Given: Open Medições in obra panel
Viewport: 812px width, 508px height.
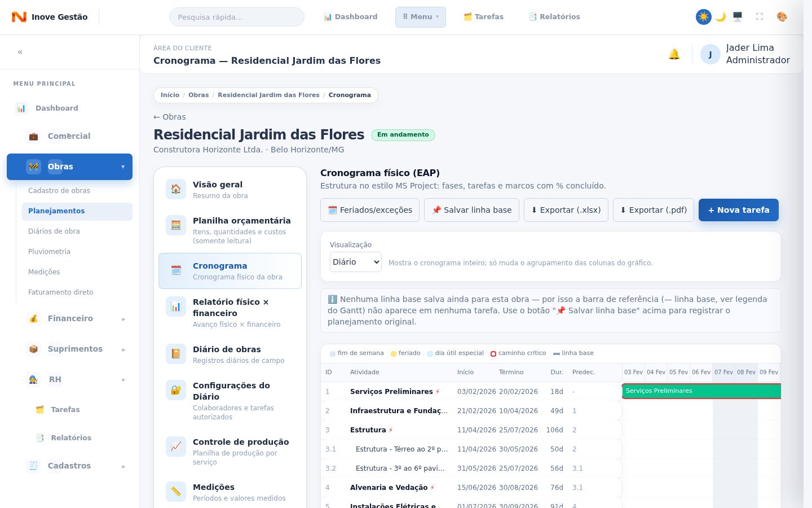Looking at the screenshot, I should tap(230, 492).
